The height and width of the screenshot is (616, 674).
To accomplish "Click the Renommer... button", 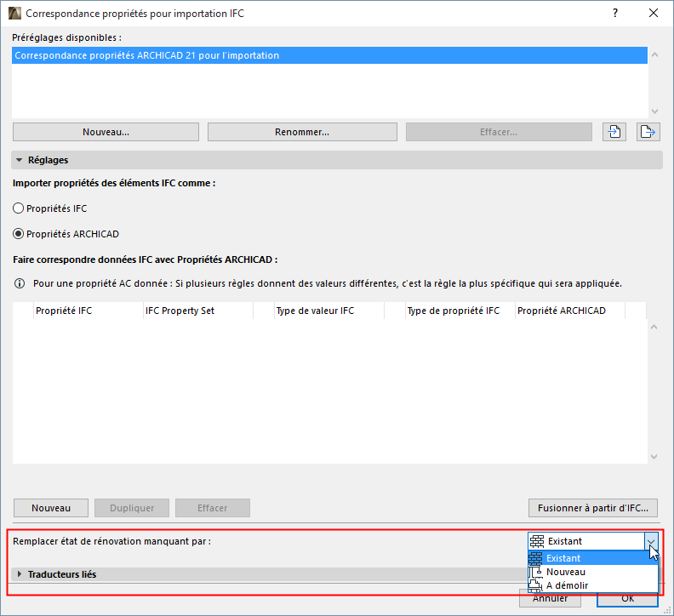I will (x=302, y=132).
